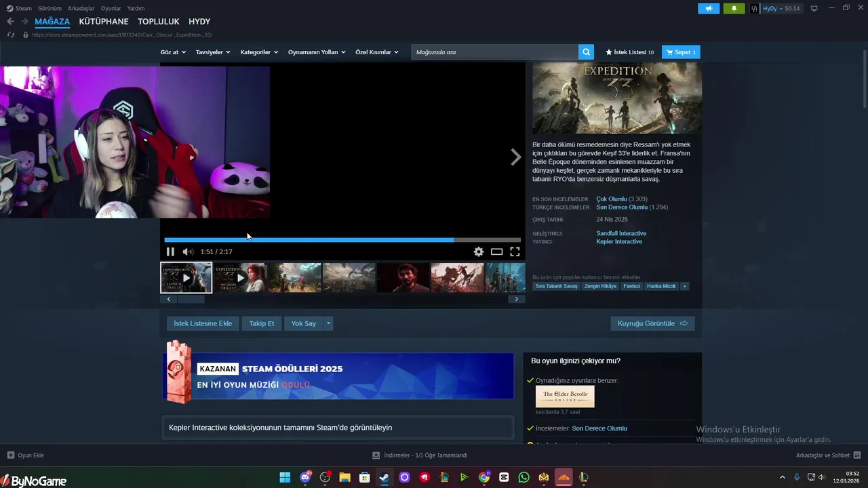The width and height of the screenshot is (868, 488).
Task: Open the Steam Ödülleri 2025 banner
Action: click(x=338, y=375)
